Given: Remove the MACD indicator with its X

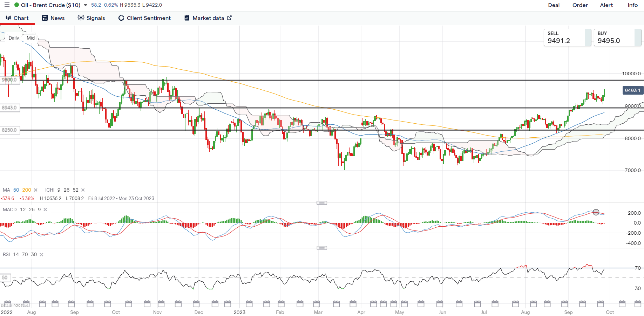Looking at the screenshot, I should 45,210.
